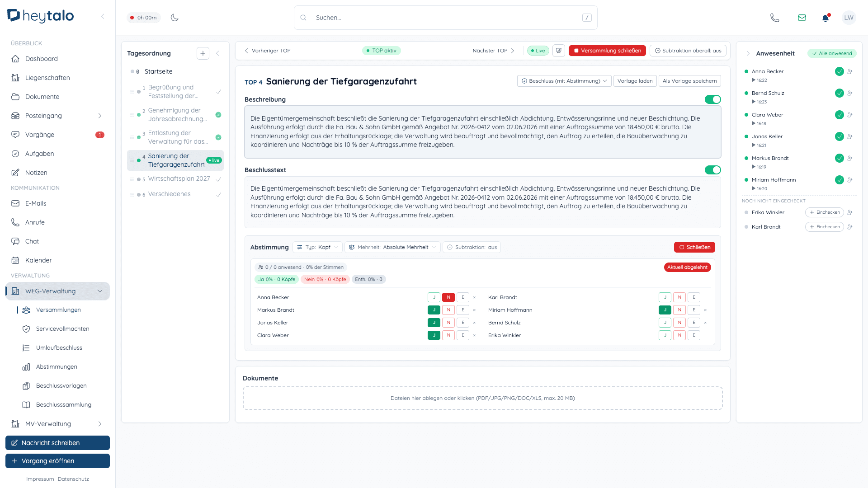Toggle the Beschlusstext switch
Screen dimensions: 868x488
(x=713, y=170)
